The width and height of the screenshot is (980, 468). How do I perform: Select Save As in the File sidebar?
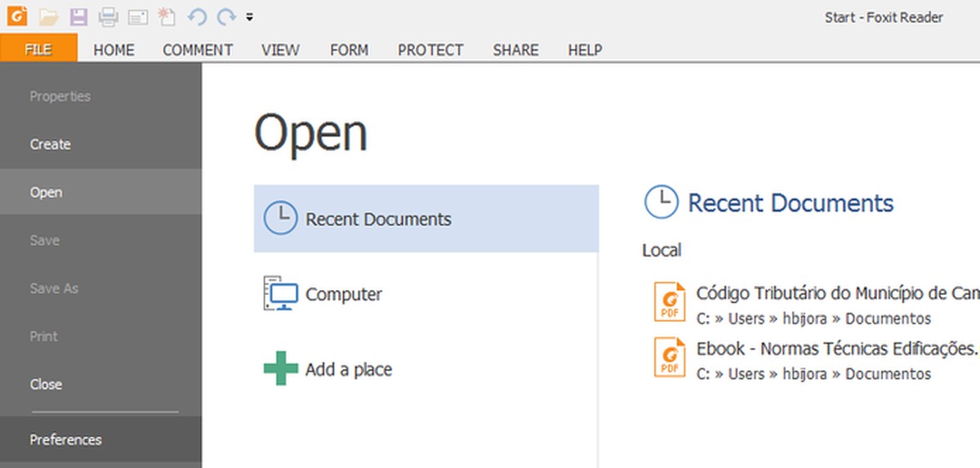100,288
